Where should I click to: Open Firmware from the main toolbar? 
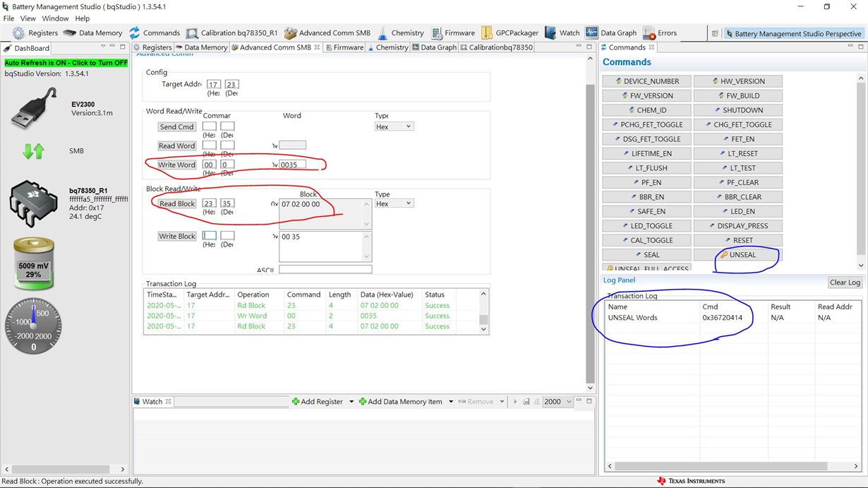(452, 32)
